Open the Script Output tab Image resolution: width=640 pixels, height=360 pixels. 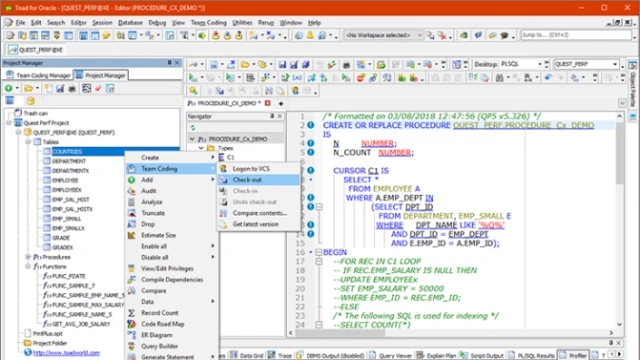tap(482, 356)
